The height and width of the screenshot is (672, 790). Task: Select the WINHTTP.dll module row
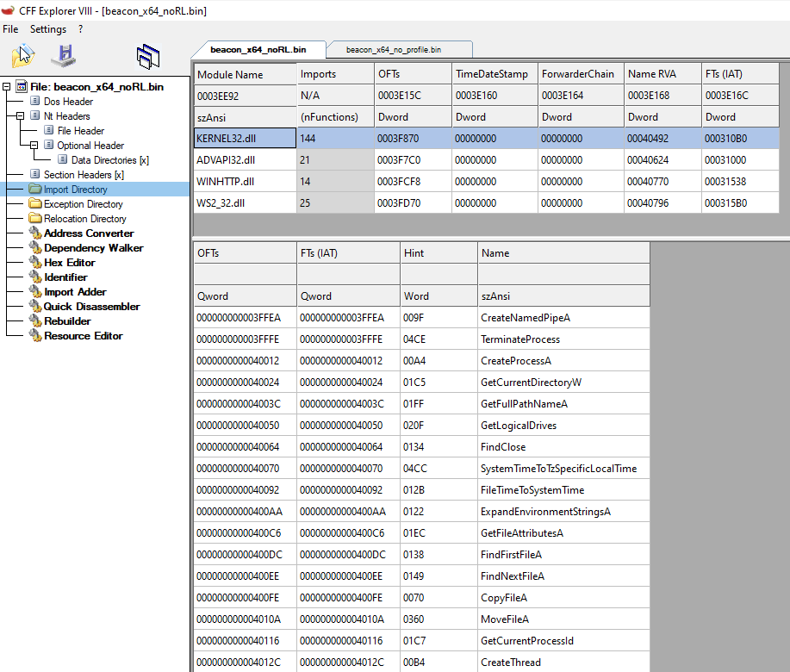click(486, 181)
